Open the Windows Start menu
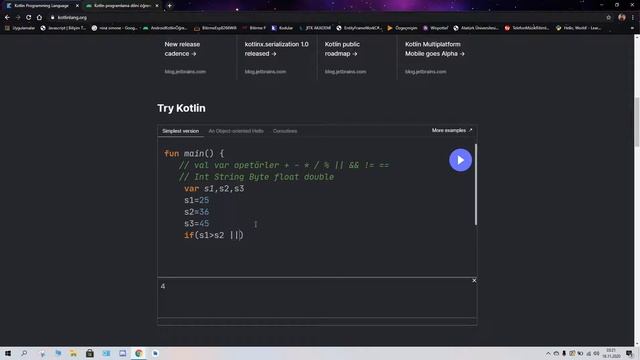 point(7,353)
